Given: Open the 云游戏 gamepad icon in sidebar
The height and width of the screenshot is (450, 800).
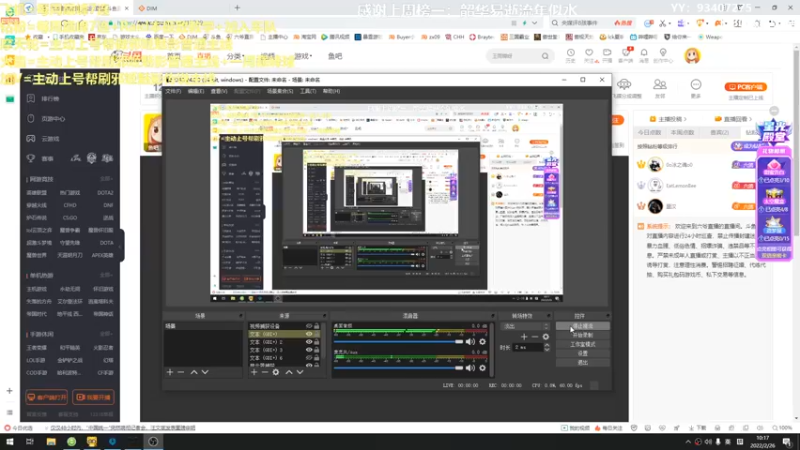Looking at the screenshot, I should (x=31, y=138).
